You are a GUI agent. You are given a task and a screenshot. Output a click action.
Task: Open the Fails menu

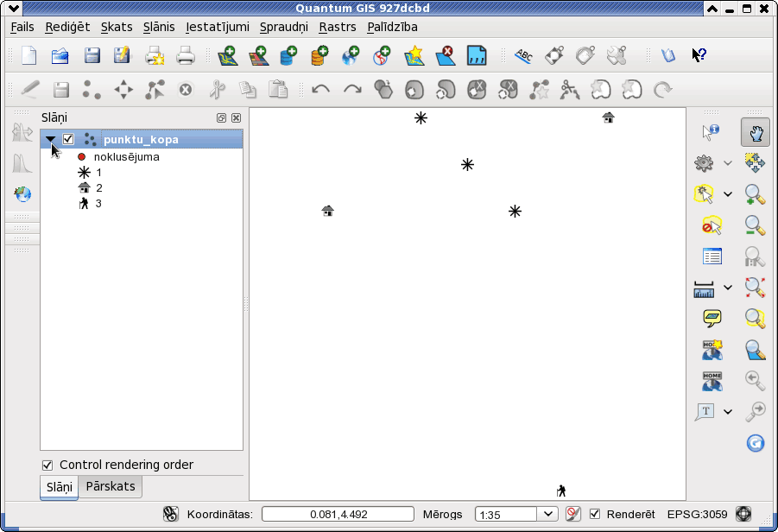point(22,27)
